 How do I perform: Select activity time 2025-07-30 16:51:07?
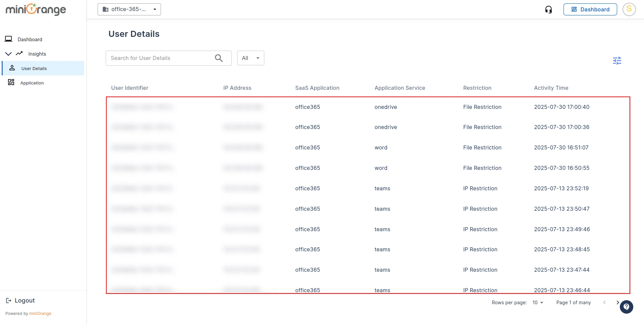point(561,147)
